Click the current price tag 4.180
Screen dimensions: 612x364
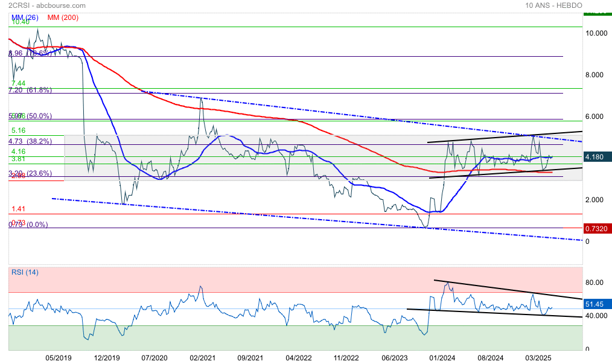pyautogui.click(x=597, y=157)
